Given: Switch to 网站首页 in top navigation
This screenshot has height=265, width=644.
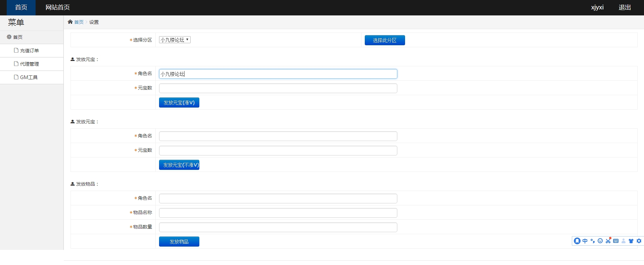Looking at the screenshot, I should point(57,7).
